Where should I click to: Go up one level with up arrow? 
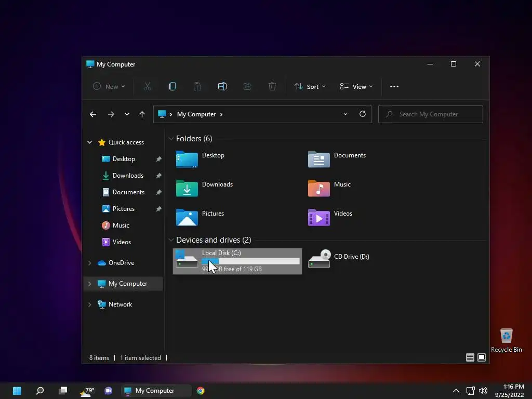tap(142, 114)
